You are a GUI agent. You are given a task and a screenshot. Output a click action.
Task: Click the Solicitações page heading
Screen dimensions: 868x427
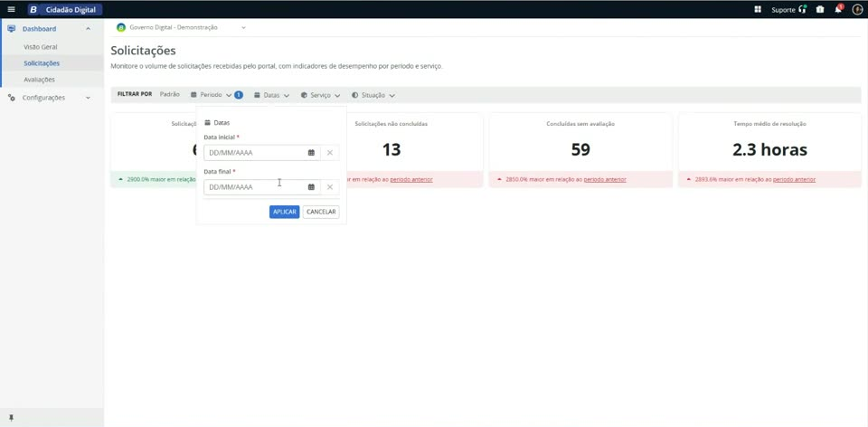pyautogui.click(x=144, y=51)
